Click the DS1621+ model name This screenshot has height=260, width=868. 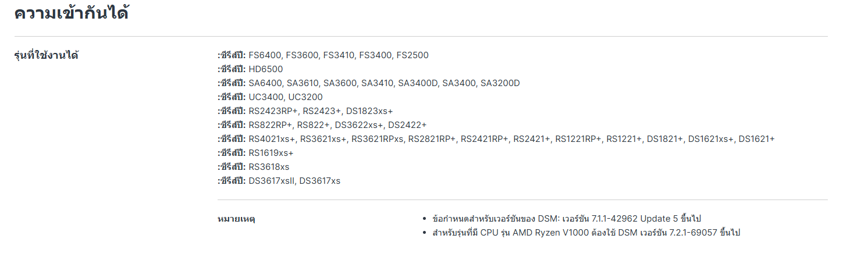pyautogui.click(x=756, y=139)
